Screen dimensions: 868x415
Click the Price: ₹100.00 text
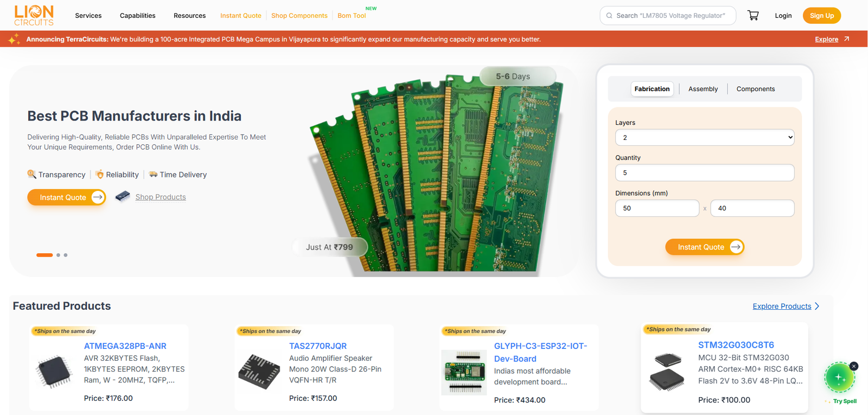(x=724, y=400)
